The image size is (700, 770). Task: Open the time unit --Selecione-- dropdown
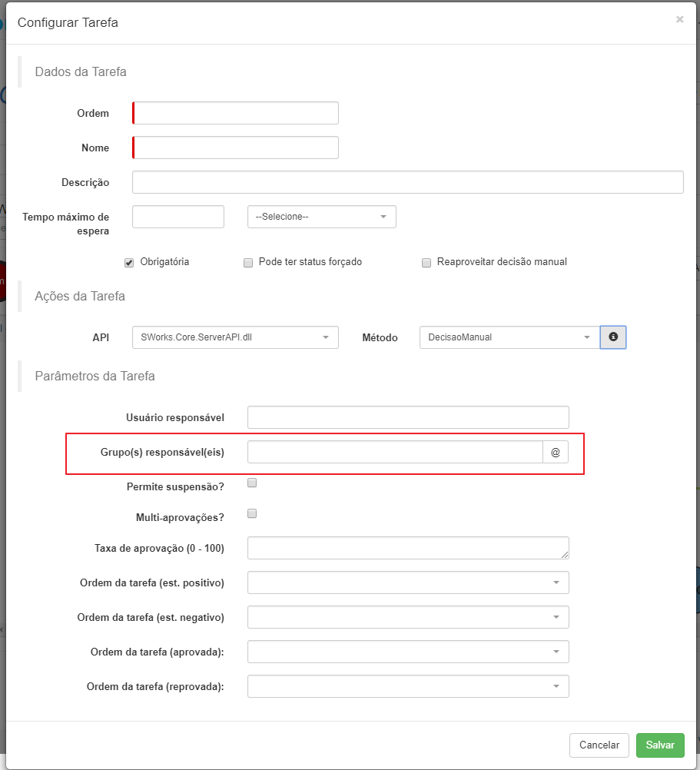(x=321, y=217)
